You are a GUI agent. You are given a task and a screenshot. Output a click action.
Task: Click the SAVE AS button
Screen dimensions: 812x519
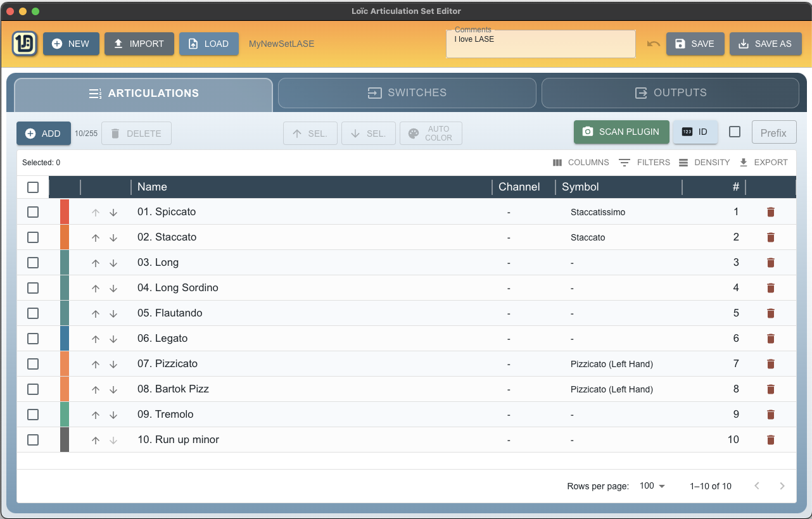(x=766, y=44)
